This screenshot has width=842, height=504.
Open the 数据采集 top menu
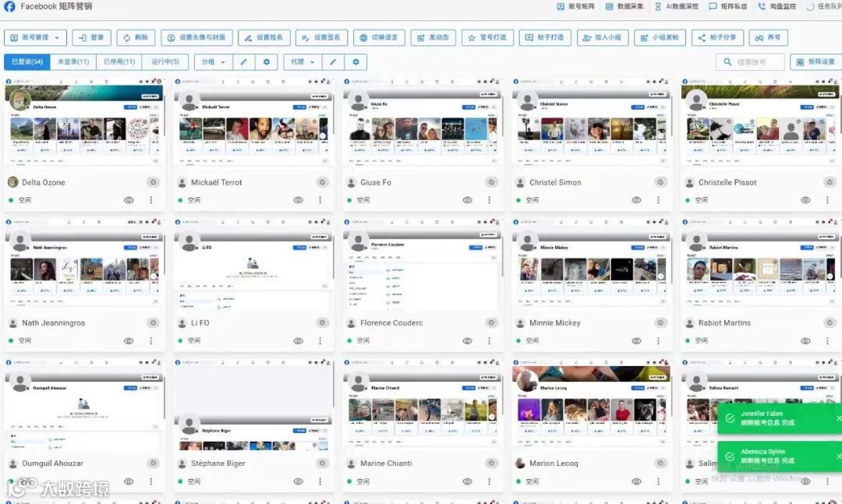[624, 6]
